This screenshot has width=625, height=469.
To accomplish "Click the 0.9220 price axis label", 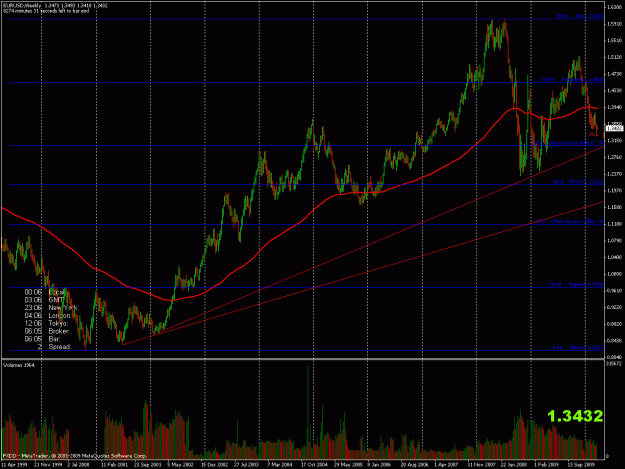I will (x=615, y=307).
